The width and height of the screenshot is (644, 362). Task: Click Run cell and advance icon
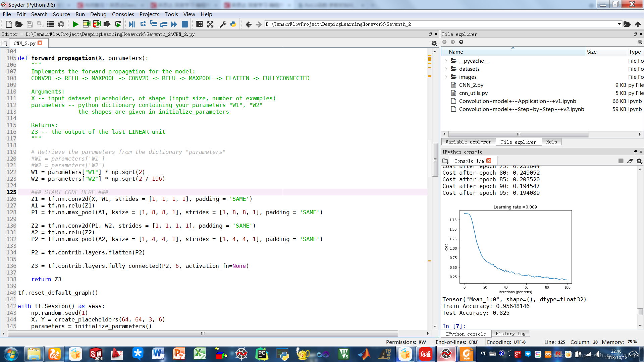(x=97, y=24)
